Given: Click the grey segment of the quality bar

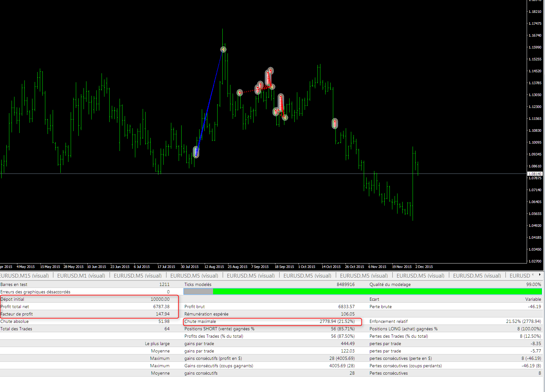Looking at the screenshot, I should click(198, 291).
